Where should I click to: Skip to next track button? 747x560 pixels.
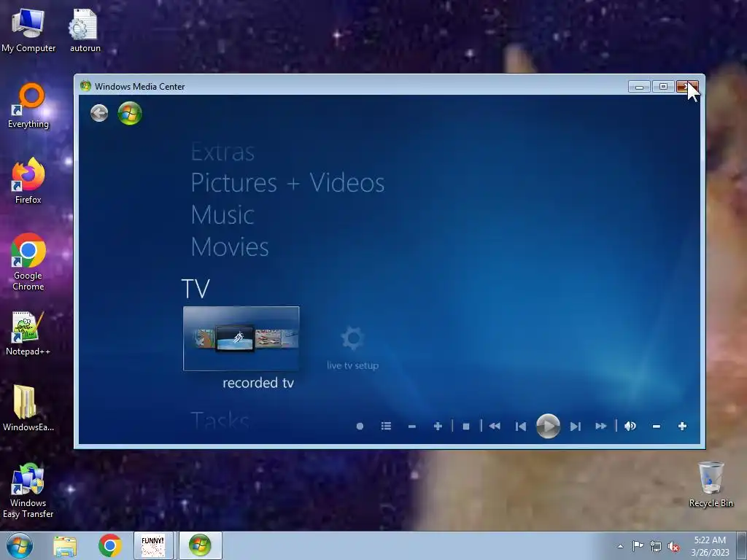(x=576, y=427)
